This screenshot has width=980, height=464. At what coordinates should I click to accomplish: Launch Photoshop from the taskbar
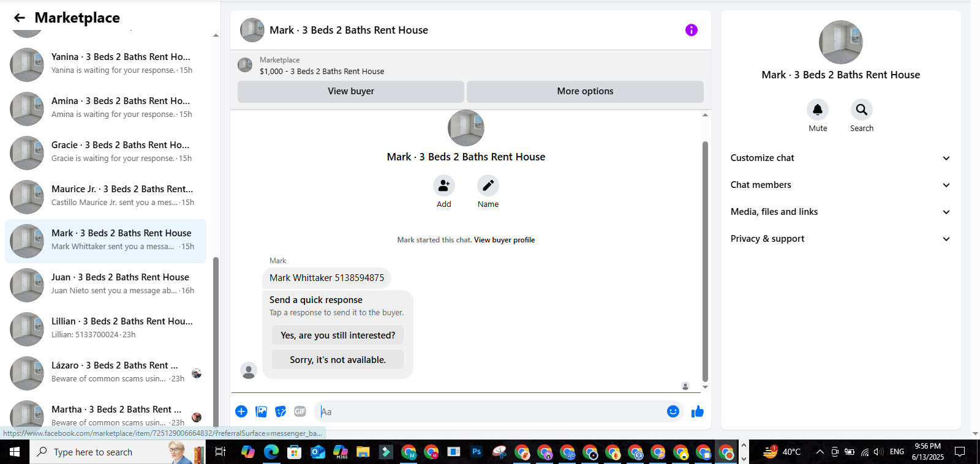click(477, 452)
